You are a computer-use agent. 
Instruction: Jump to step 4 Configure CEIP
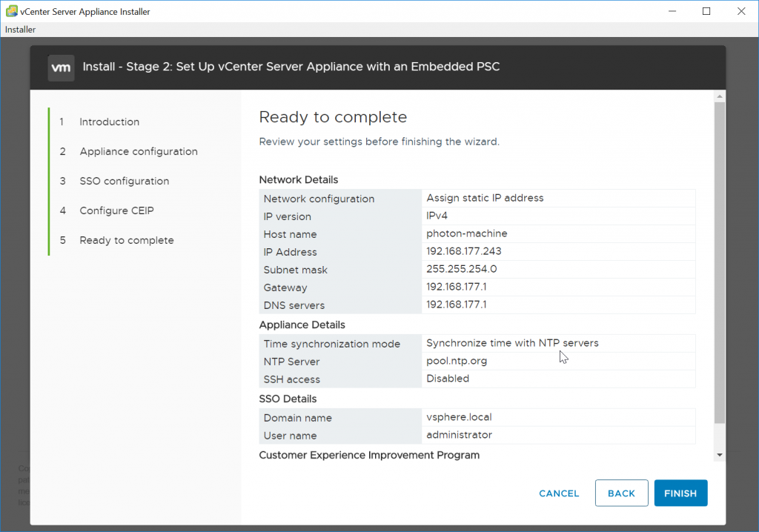coord(116,210)
